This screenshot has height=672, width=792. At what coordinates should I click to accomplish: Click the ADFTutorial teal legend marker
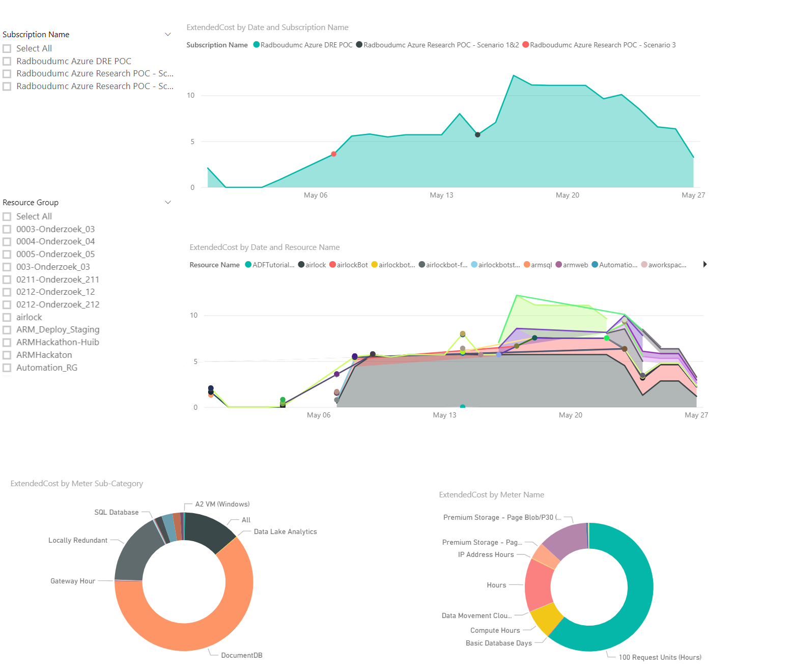click(248, 265)
